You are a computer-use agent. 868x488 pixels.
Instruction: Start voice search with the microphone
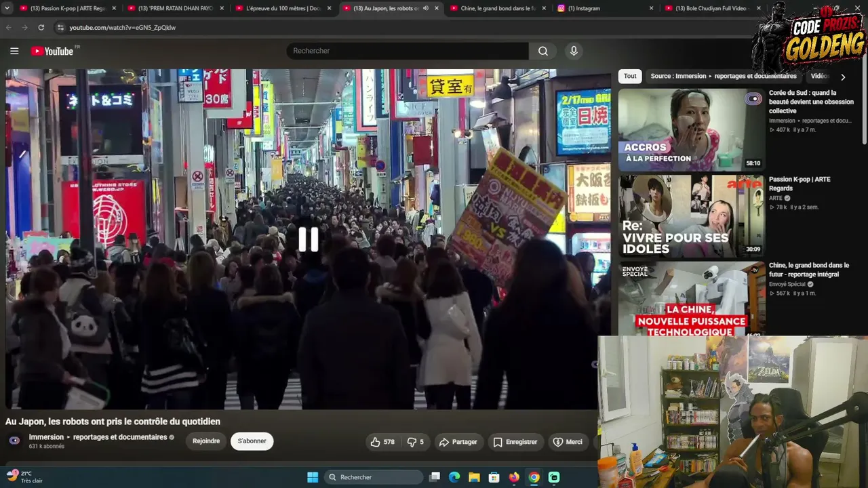tap(574, 51)
